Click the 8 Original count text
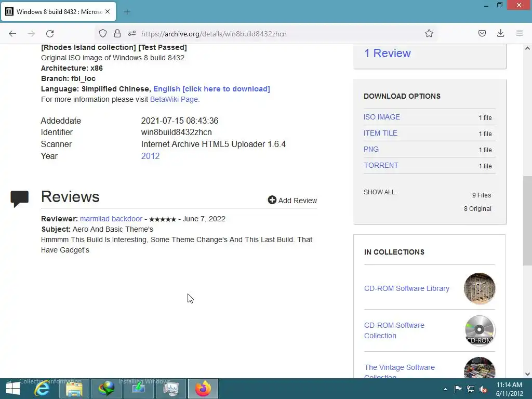532x399 pixels. click(478, 209)
